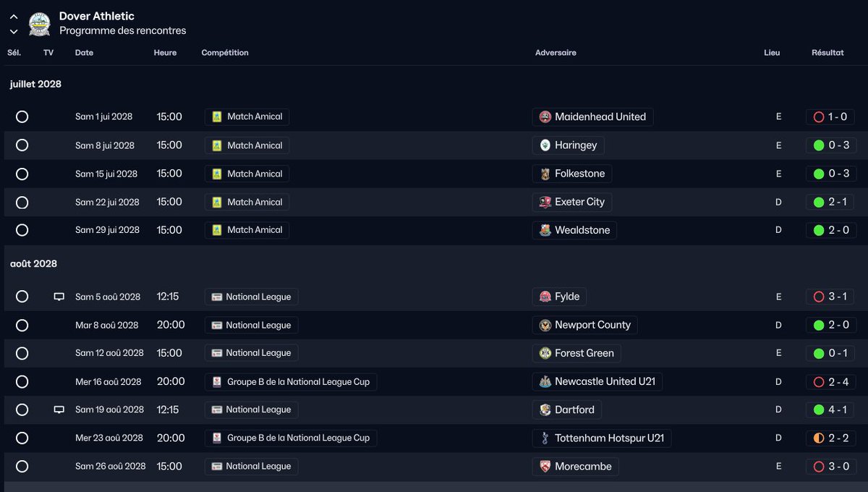This screenshot has width=868, height=492.
Task: Select the Sam 29 jui 2028 match radio
Action: (22, 230)
